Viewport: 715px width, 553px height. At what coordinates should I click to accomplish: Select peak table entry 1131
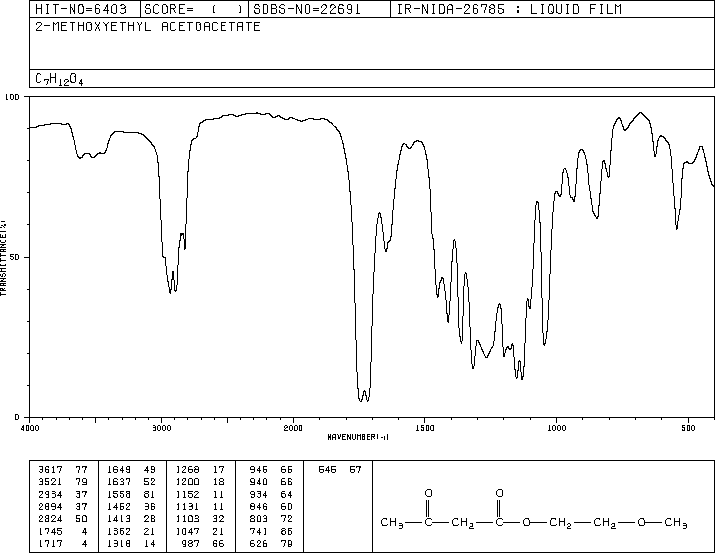click(187, 507)
